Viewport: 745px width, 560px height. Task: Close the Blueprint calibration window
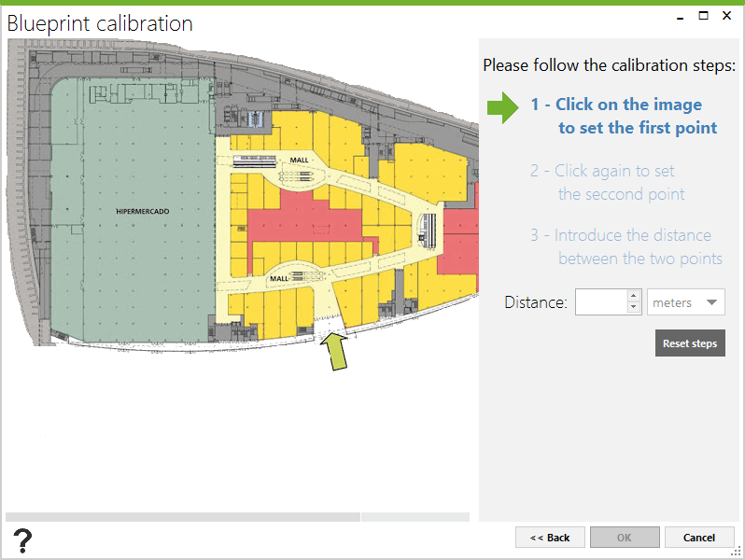(x=726, y=16)
